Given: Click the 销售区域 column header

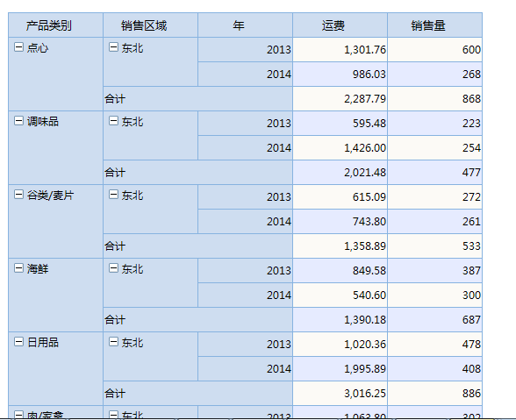Looking at the screenshot, I should pyautogui.click(x=150, y=25).
